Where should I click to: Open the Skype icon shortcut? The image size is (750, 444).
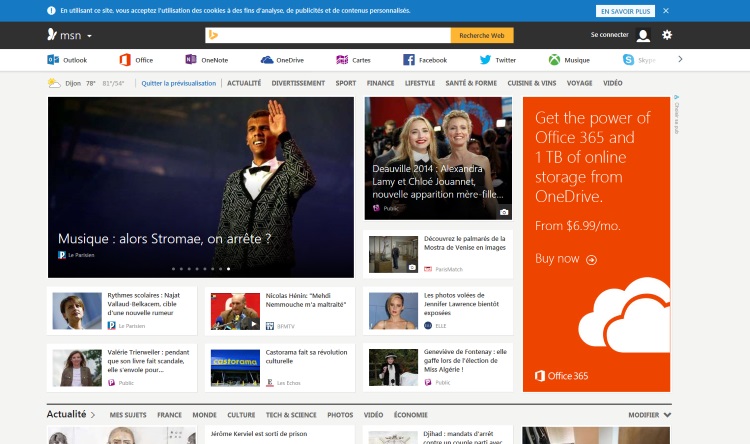pos(628,60)
